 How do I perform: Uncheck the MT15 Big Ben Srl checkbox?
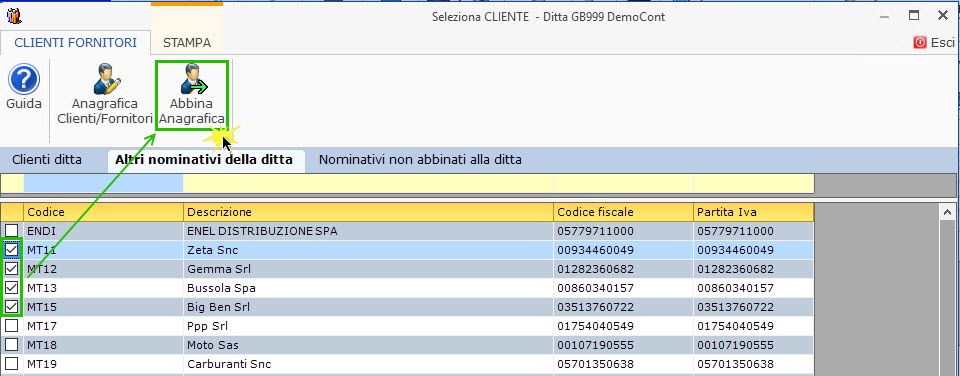click(x=12, y=307)
